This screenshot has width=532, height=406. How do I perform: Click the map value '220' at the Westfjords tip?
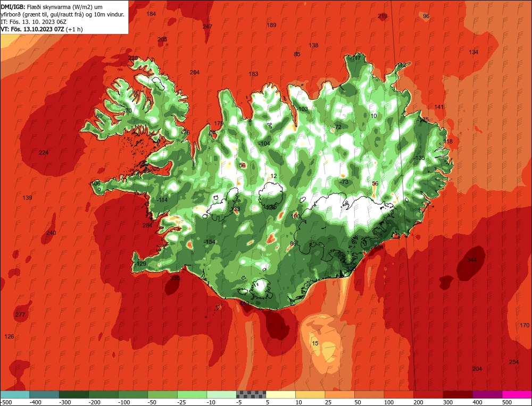click(x=133, y=58)
